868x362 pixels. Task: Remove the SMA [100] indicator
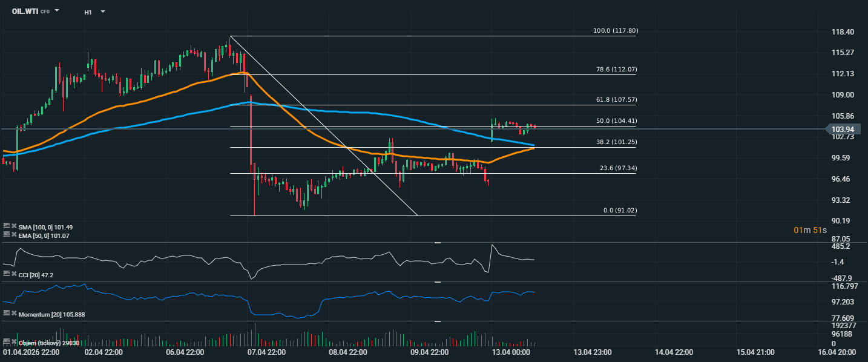[15, 226]
